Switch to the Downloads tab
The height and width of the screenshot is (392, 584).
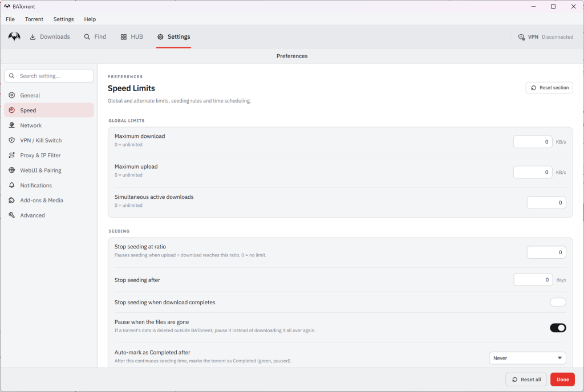[50, 37]
